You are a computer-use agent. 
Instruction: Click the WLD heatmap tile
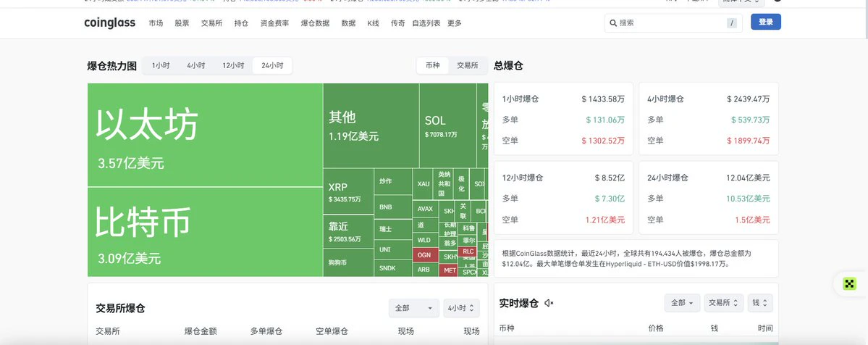click(425, 240)
